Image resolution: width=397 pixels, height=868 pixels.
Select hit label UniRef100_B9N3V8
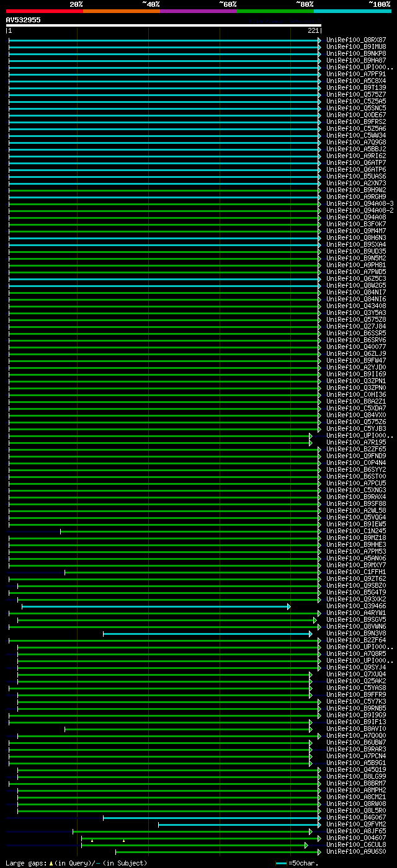click(356, 633)
